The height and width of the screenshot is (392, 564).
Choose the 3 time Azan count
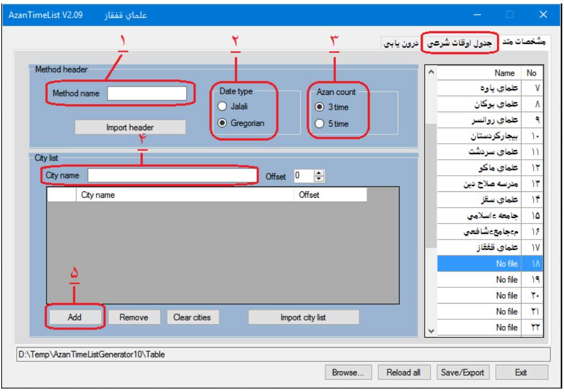pyautogui.click(x=319, y=107)
